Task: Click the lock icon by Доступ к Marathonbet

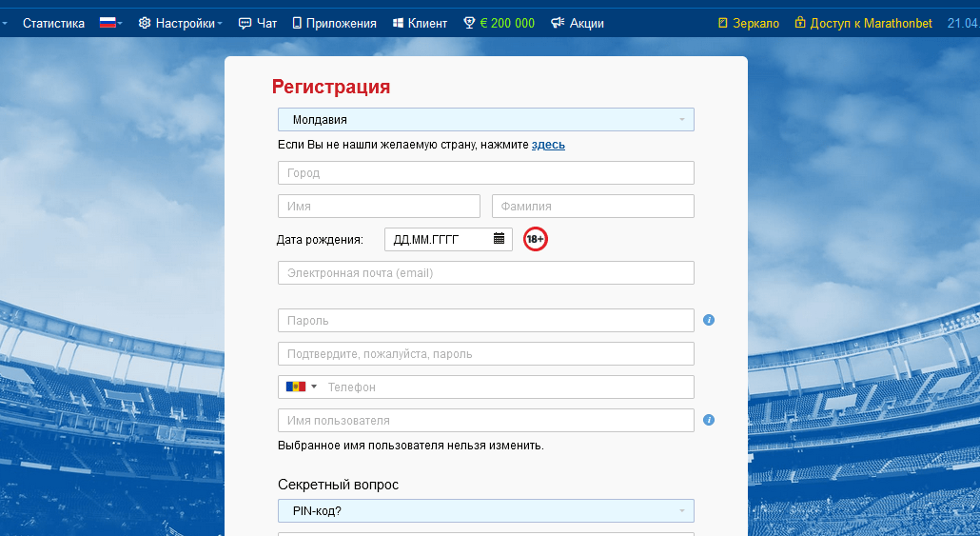Action: point(800,23)
